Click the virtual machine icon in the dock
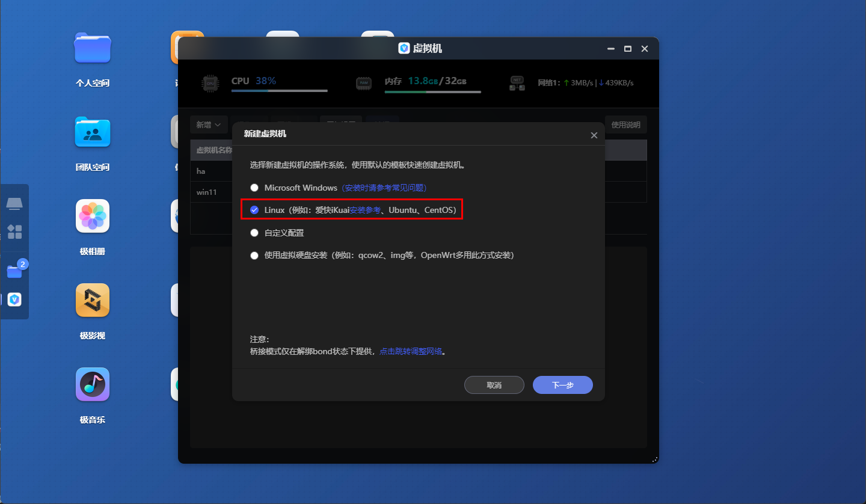 [14, 300]
